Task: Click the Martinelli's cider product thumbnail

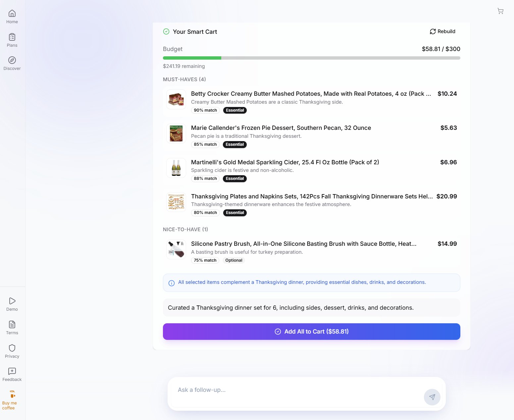Action: tap(176, 168)
